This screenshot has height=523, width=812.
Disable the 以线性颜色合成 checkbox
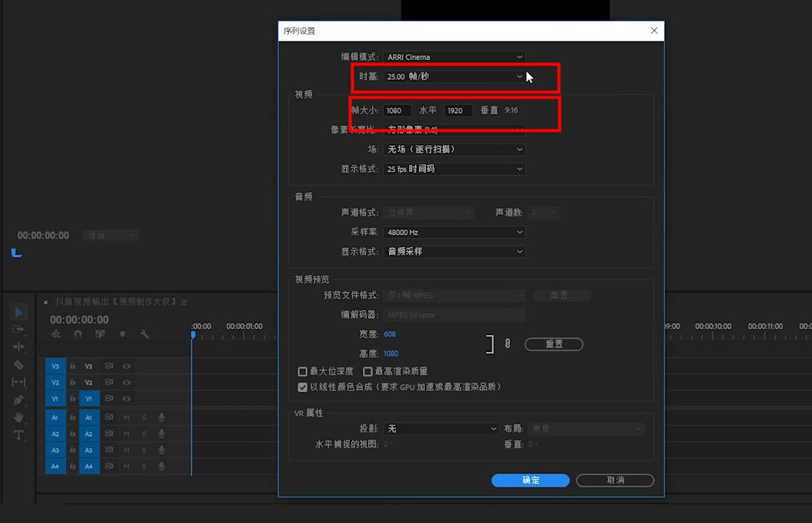tap(302, 387)
